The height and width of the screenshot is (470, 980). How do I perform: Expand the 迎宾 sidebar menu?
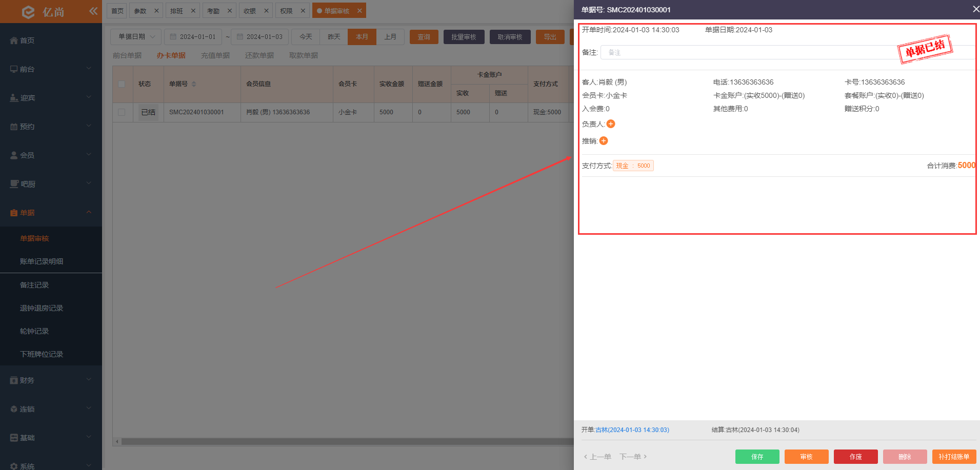[x=51, y=98]
